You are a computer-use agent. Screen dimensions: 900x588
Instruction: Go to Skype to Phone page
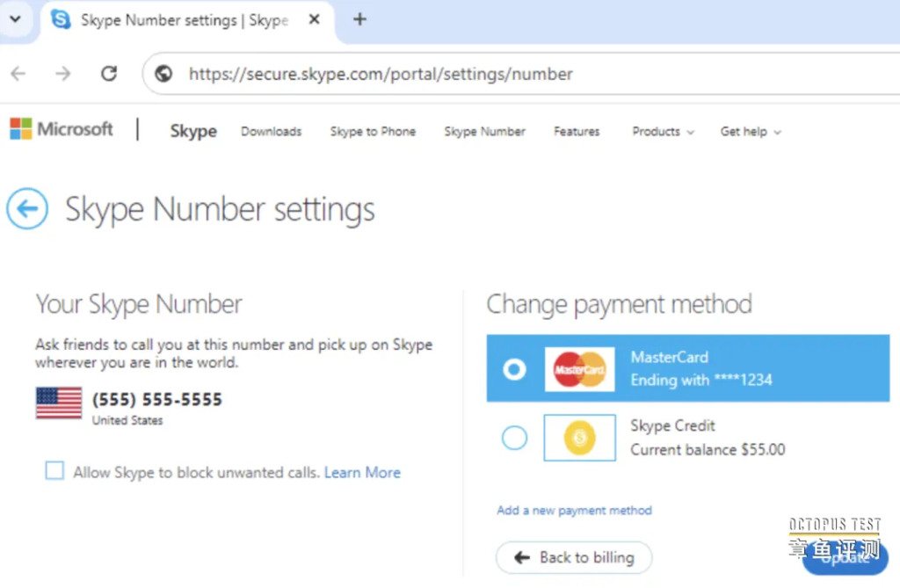[x=373, y=132]
